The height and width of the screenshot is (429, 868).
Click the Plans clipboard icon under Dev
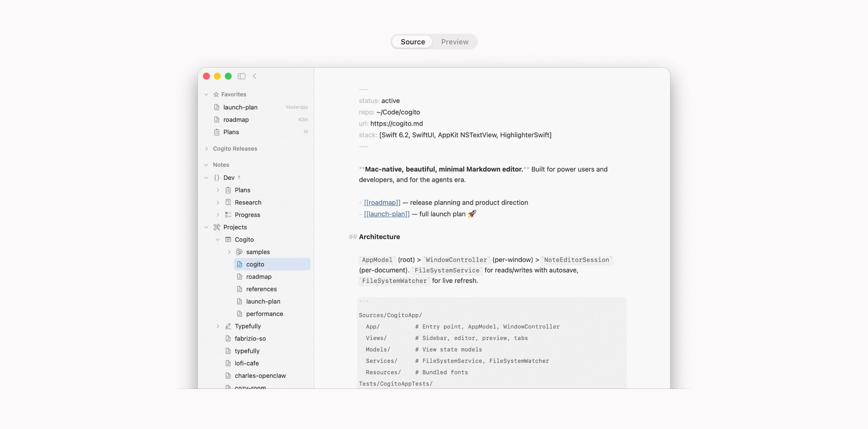228,190
